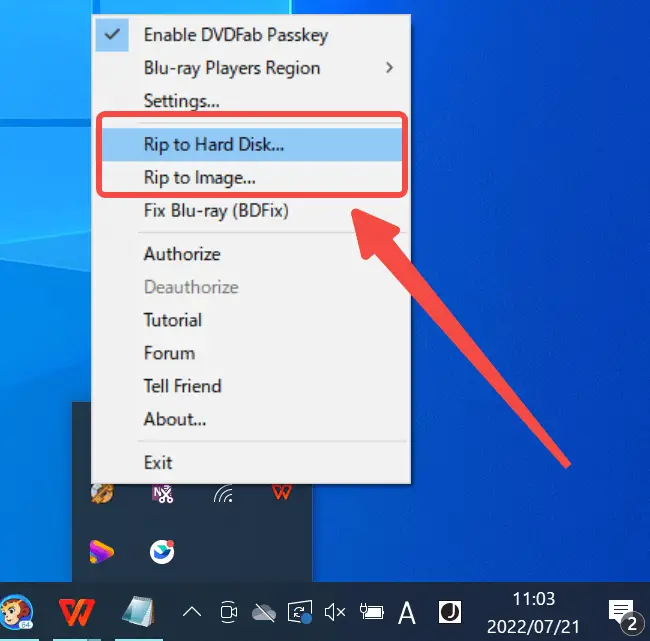Open battery power status icon
The width and height of the screenshot is (650, 641).
(371, 612)
